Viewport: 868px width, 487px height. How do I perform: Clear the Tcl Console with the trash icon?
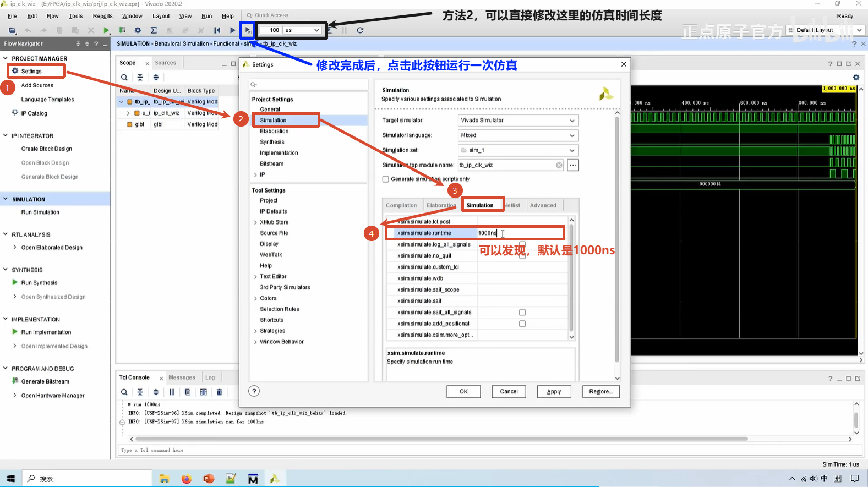point(219,392)
